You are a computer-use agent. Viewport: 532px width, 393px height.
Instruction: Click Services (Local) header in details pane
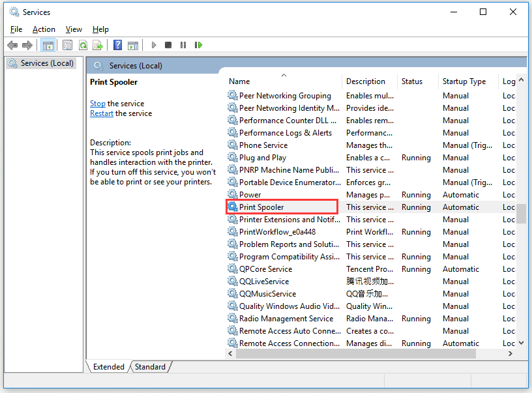coord(136,66)
